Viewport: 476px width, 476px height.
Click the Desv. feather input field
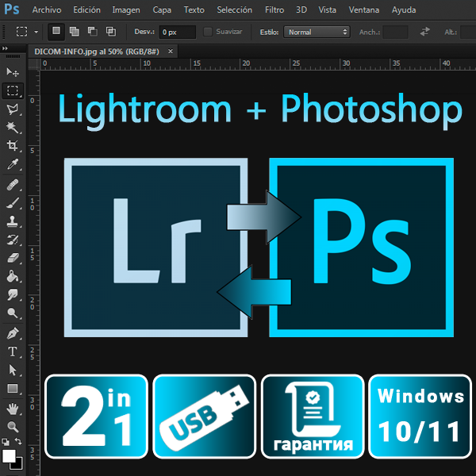(177, 32)
